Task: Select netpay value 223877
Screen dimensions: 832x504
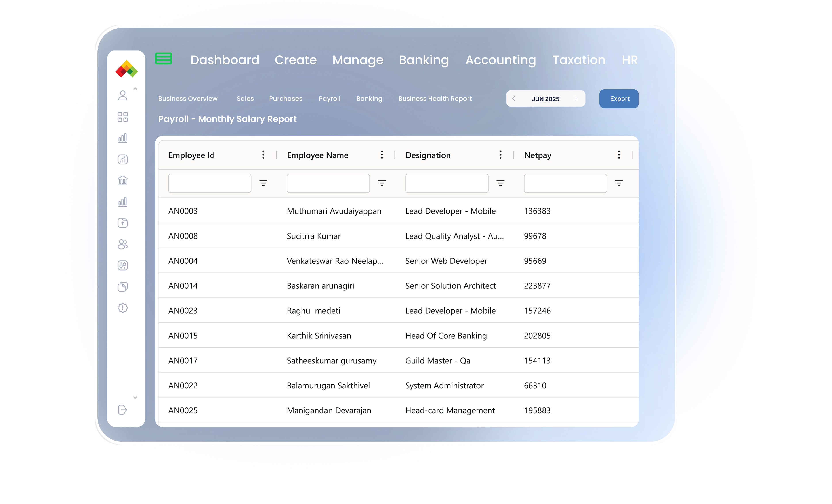Action: point(537,286)
